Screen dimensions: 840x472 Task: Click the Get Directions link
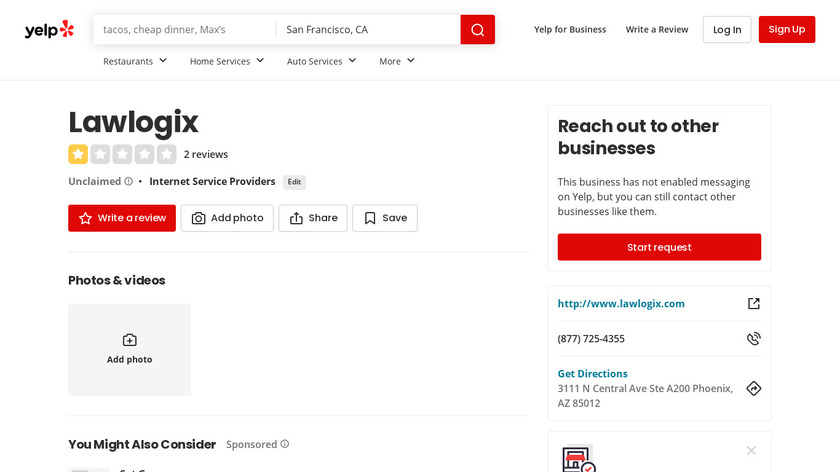tap(592, 373)
